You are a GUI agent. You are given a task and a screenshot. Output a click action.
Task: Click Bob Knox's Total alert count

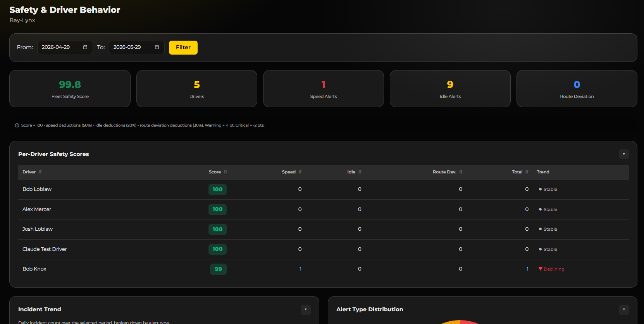pos(527,269)
